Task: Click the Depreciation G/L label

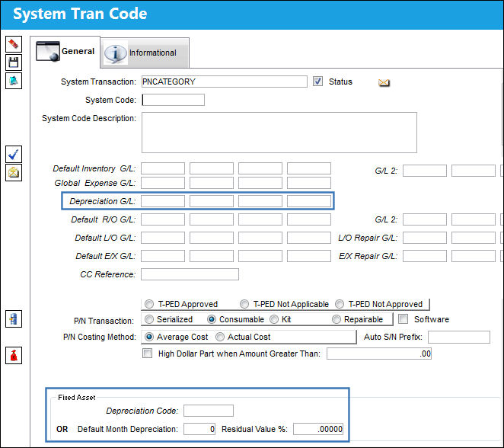Action: [103, 201]
